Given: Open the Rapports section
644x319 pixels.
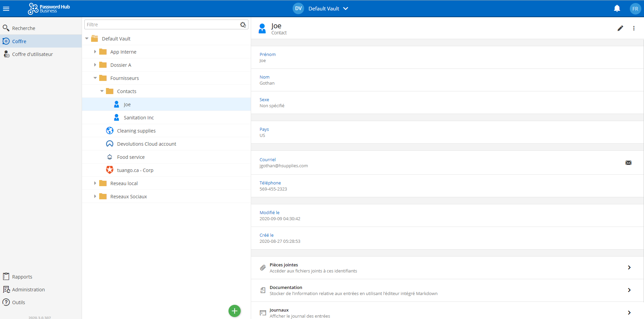Looking at the screenshot, I should point(22,277).
